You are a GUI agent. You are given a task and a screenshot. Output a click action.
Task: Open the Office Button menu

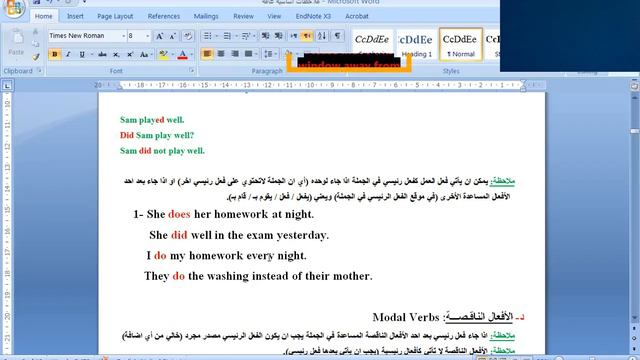pos(14,7)
